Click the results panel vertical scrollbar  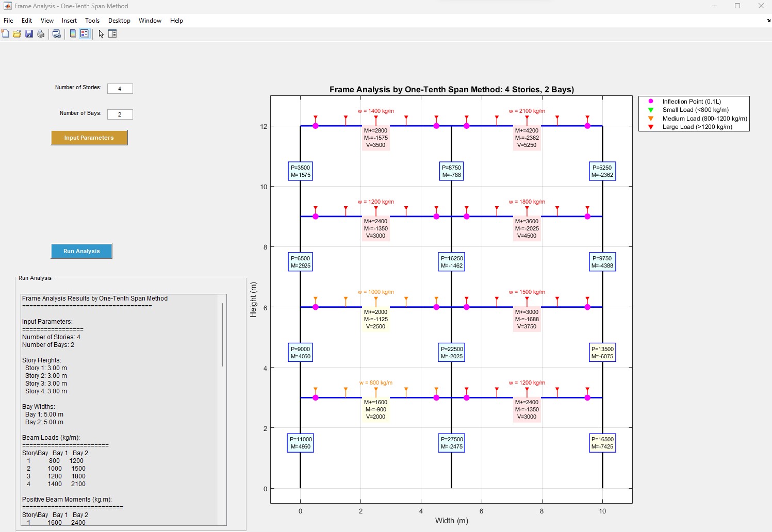click(x=222, y=335)
